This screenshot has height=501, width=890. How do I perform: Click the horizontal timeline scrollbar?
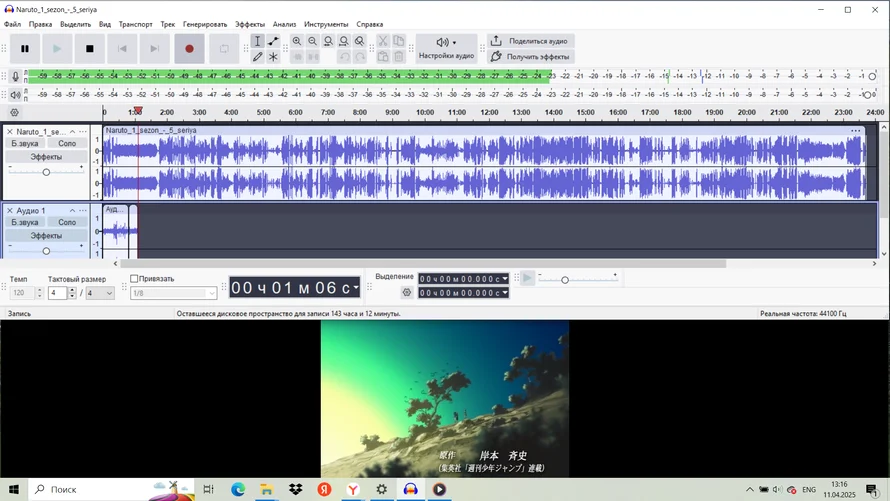[x=423, y=263]
